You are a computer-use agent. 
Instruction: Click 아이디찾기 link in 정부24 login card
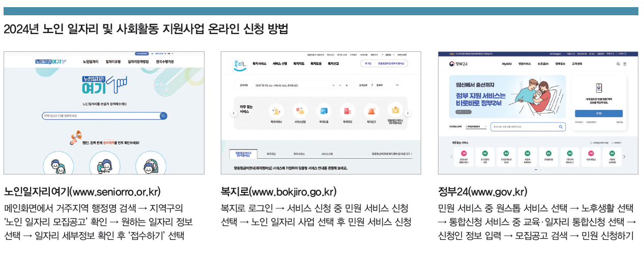(x=579, y=123)
